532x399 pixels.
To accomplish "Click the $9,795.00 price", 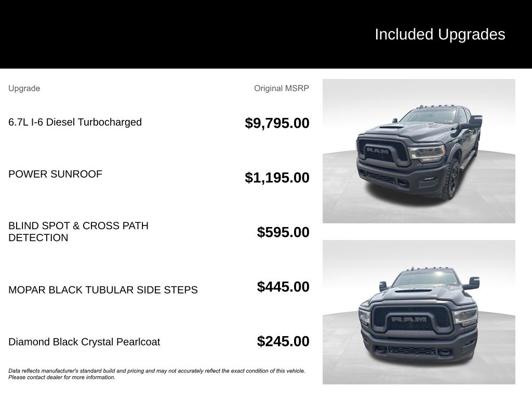I will click(277, 123).
